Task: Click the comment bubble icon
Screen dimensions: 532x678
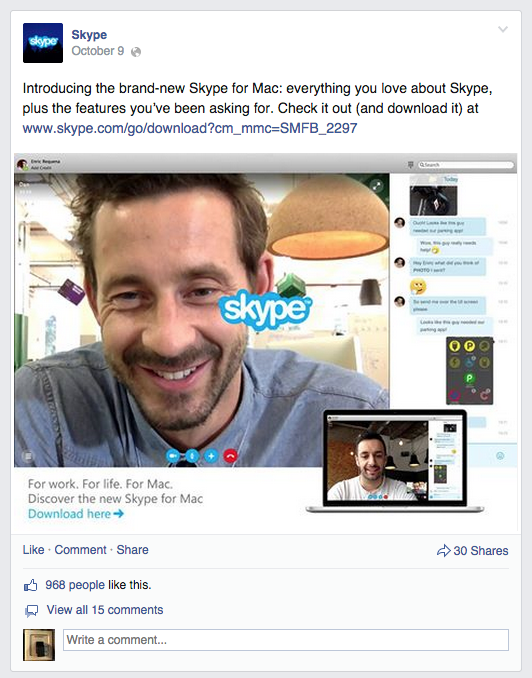Action: pyautogui.click(x=32, y=611)
